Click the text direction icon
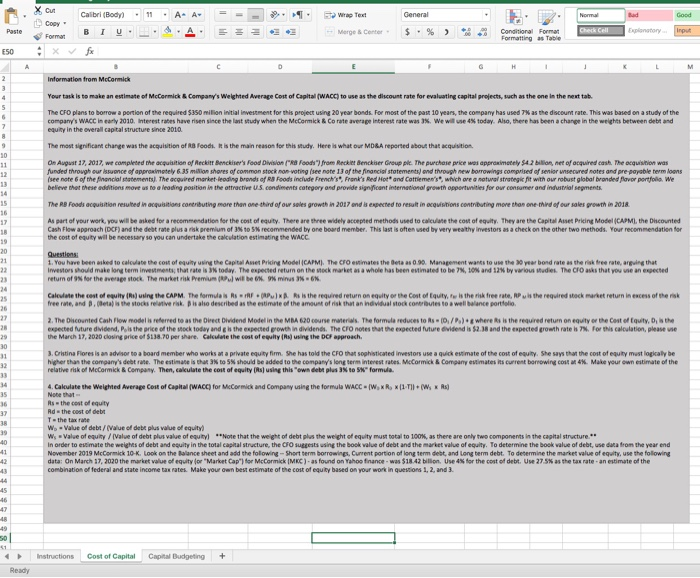 tap(297, 15)
